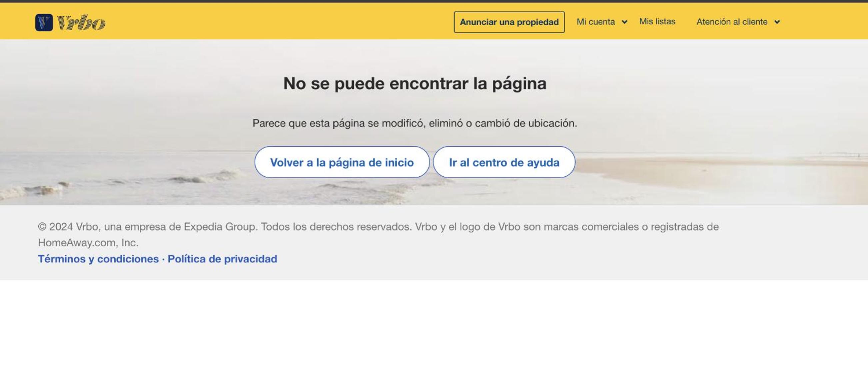Viewport: 868px width, 382px height.
Task: Open the Política de privacidad link
Action: click(222, 259)
